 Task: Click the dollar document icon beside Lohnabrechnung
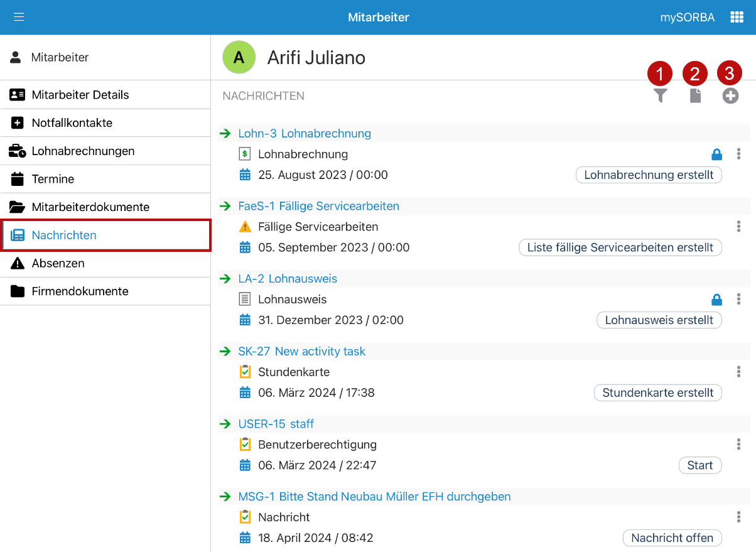click(245, 154)
